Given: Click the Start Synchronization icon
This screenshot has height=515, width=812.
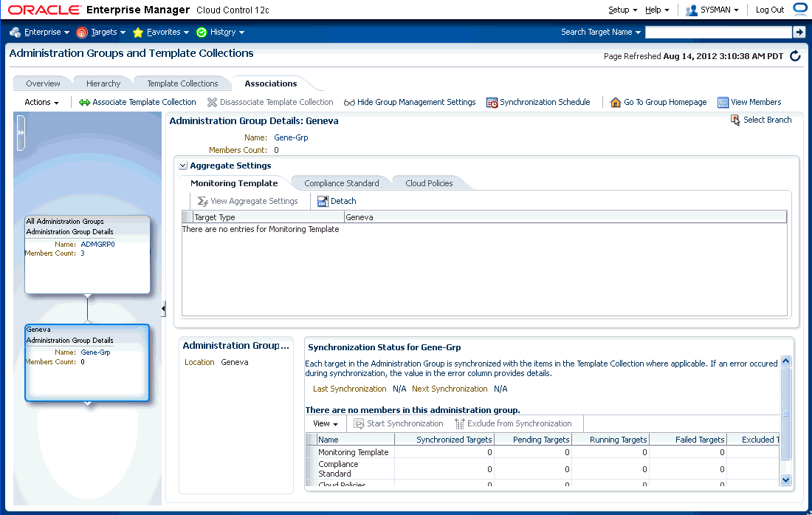Looking at the screenshot, I should coord(359,424).
